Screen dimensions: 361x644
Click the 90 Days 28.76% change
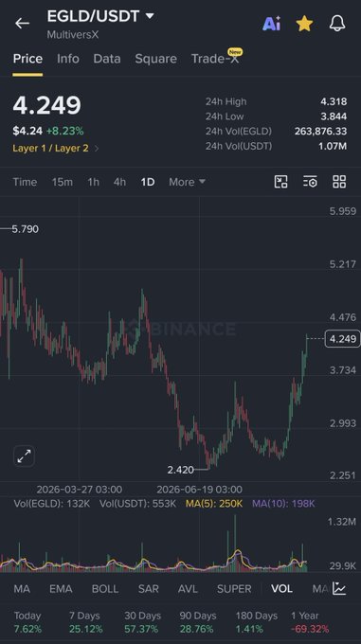198,622
